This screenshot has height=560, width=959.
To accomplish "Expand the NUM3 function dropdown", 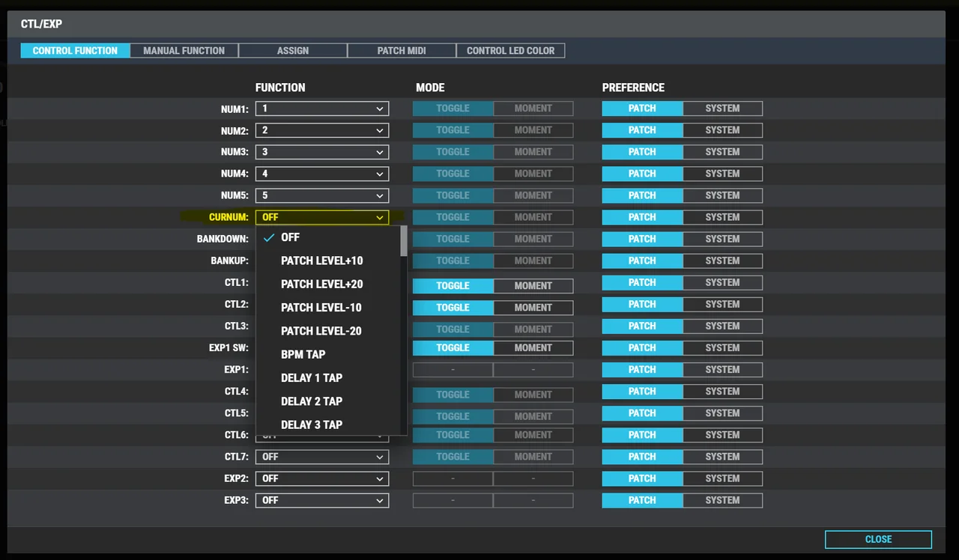I will click(321, 152).
